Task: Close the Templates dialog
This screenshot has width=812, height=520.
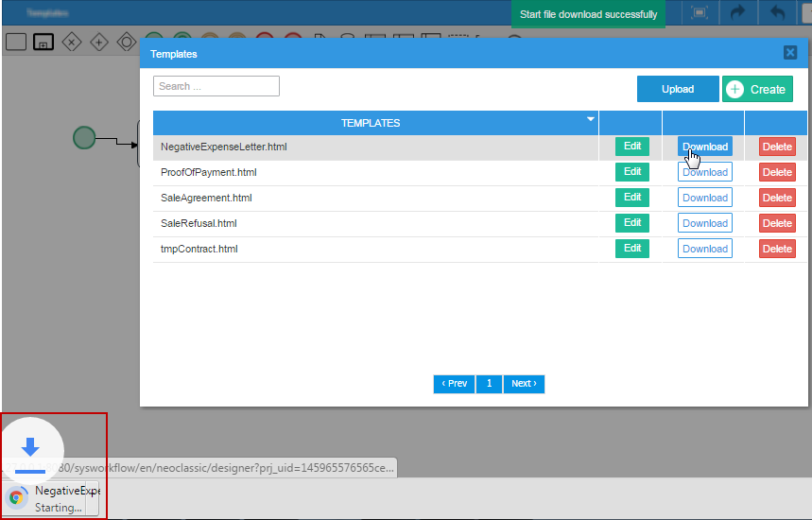Action: [790, 53]
